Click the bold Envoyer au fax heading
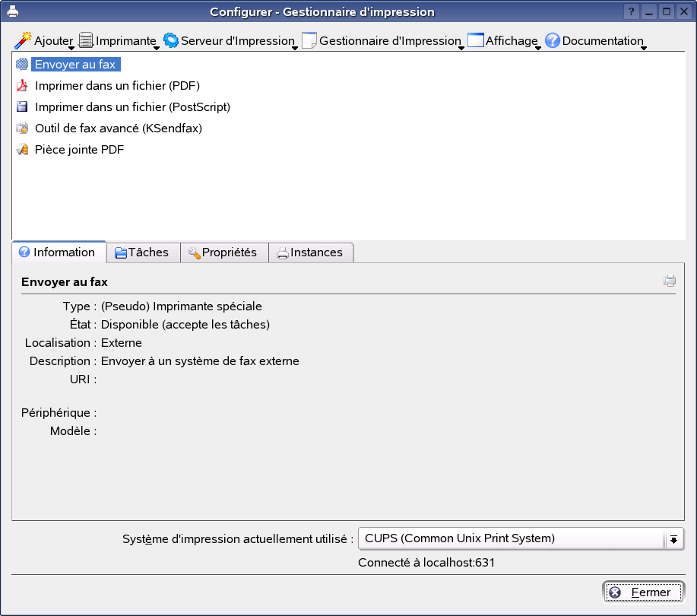 (65, 282)
